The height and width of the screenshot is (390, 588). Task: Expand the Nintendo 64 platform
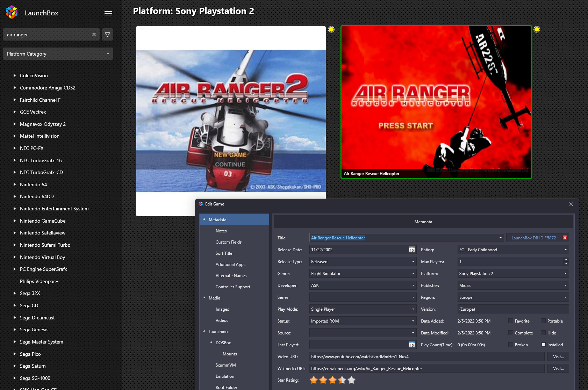pos(14,185)
